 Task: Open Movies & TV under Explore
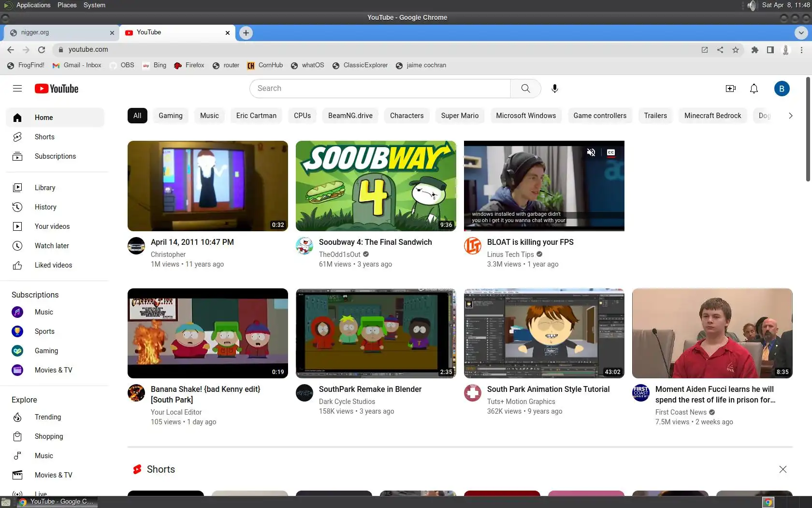(55, 475)
